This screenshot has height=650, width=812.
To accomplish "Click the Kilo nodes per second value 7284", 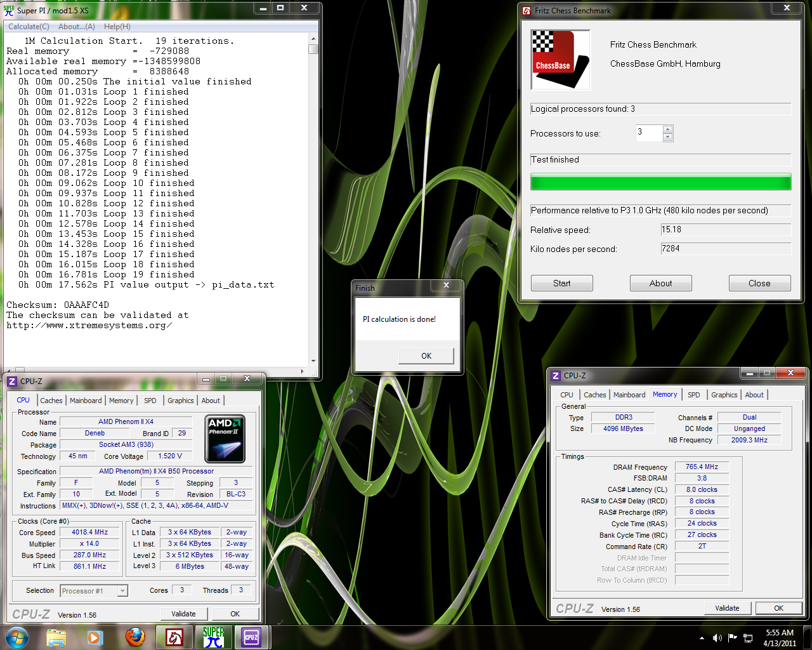I will point(726,249).
